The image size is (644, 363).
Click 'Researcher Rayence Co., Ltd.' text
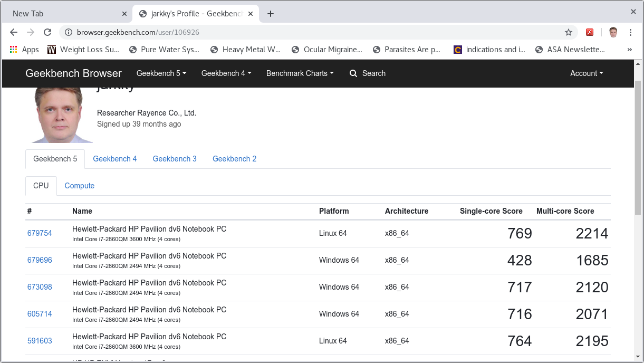click(147, 113)
